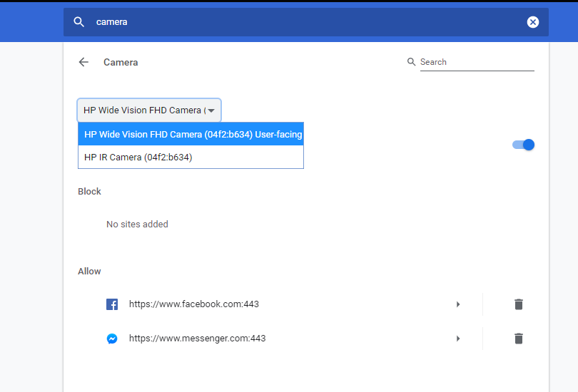The width and height of the screenshot is (578, 392).
Task: Go back using the arrow beside Camera
Action: coord(83,62)
